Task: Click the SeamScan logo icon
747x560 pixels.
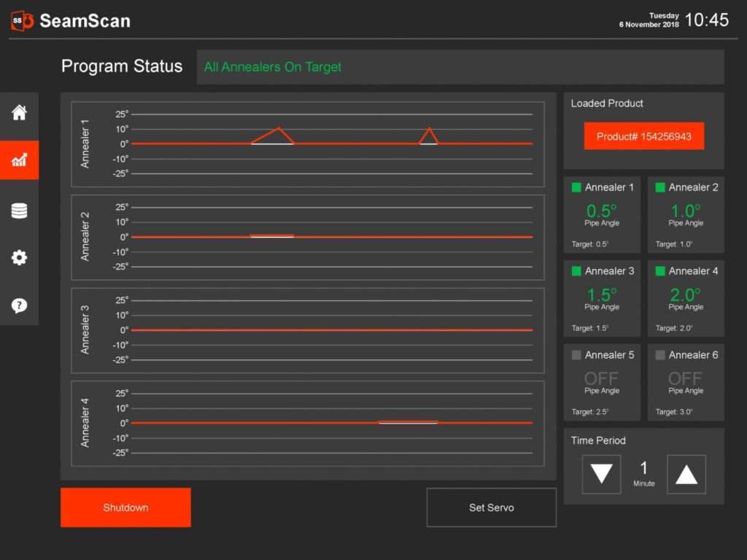Action: [23, 21]
